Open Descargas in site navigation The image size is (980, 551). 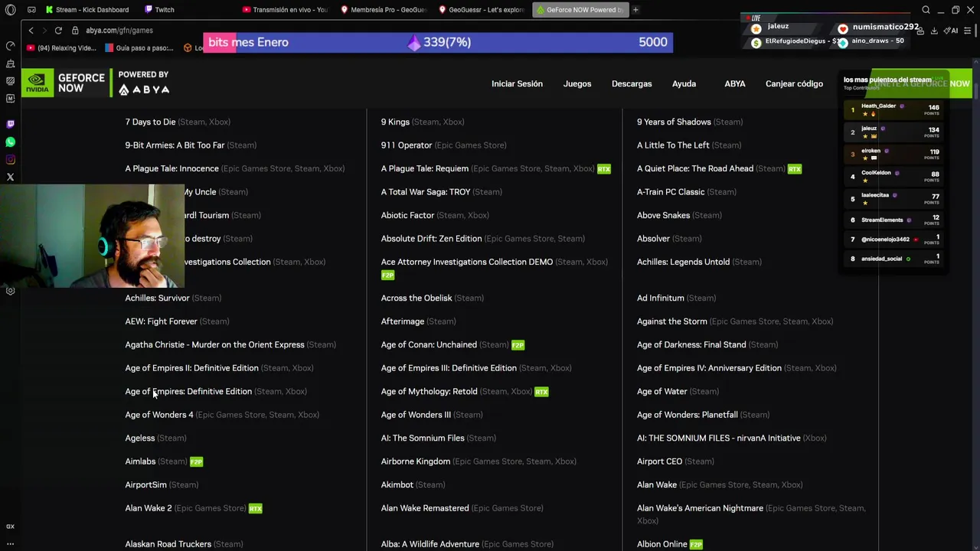(632, 83)
